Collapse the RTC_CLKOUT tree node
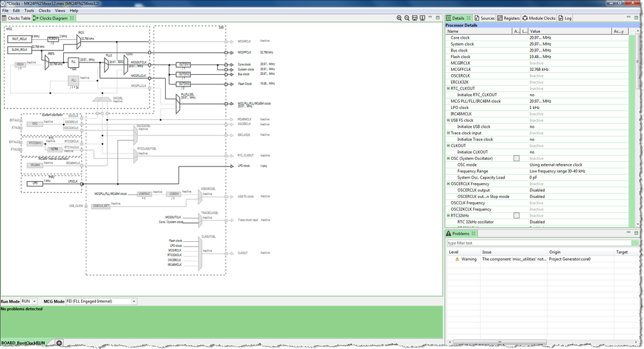Image resolution: width=644 pixels, height=349 pixels. pyautogui.click(x=448, y=88)
